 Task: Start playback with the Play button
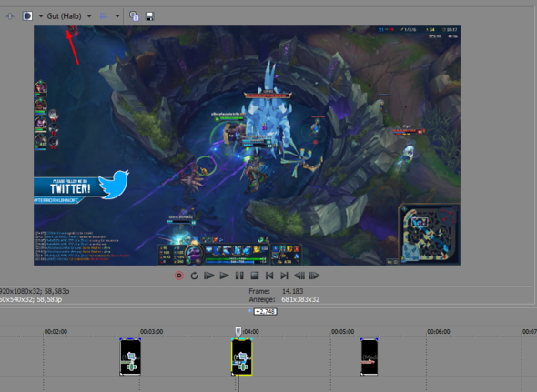pos(224,276)
